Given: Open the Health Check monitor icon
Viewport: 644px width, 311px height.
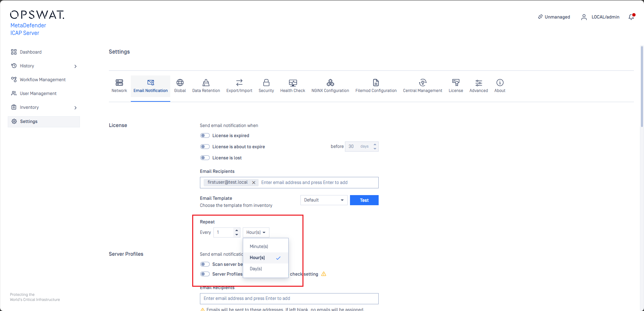Looking at the screenshot, I should pos(293,83).
